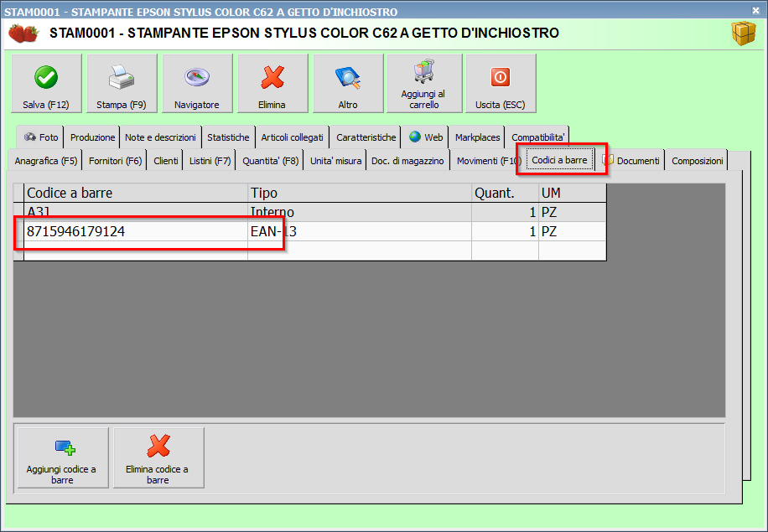
Task: Click the UM column header
Action: pyautogui.click(x=572, y=194)
